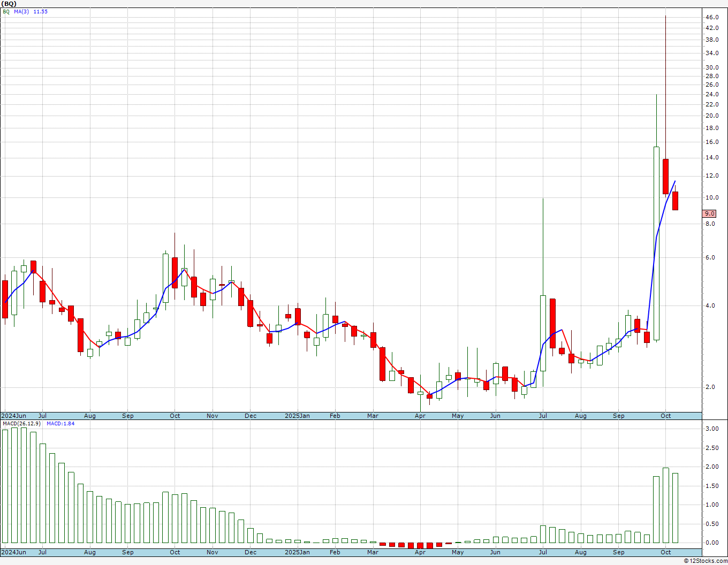The image size is (728, 565).
Task: Click Dec on the price chart axis
Action: pos(251,416)
